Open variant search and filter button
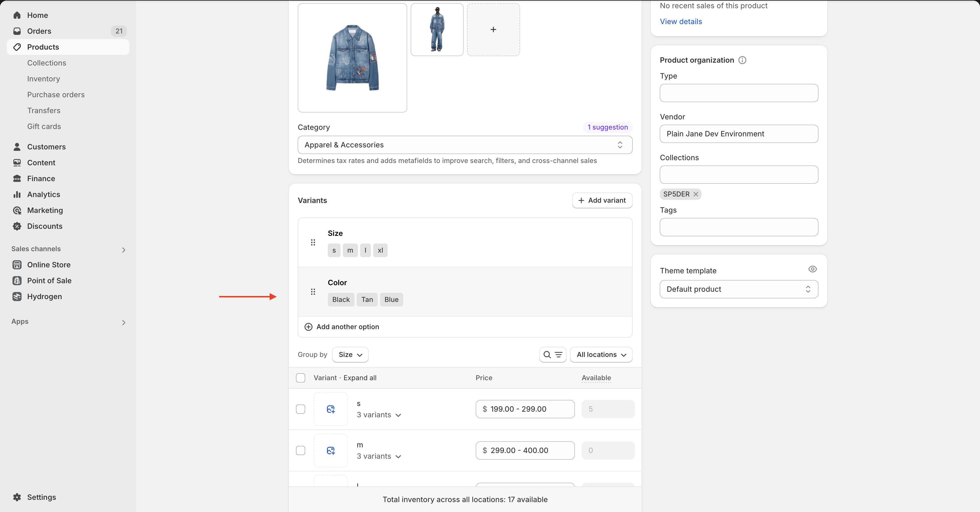Viewport: 980px width, 512px height. click(552, 355)
